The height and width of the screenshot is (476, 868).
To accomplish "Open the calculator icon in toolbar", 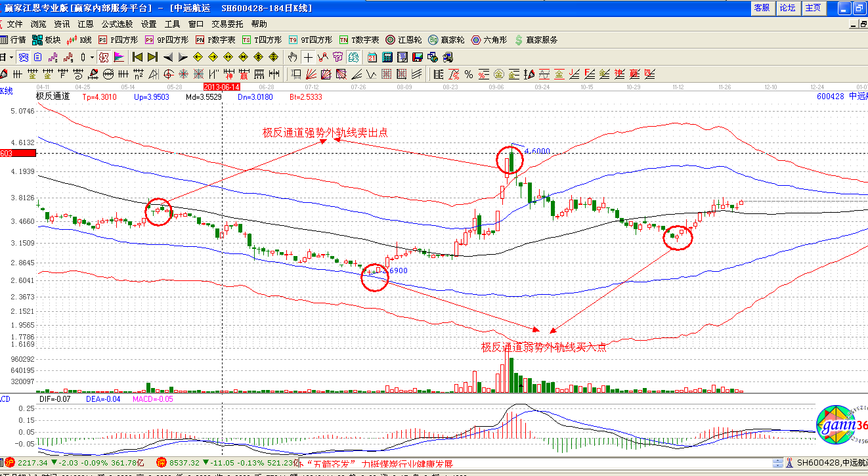I will pos(387,57).
